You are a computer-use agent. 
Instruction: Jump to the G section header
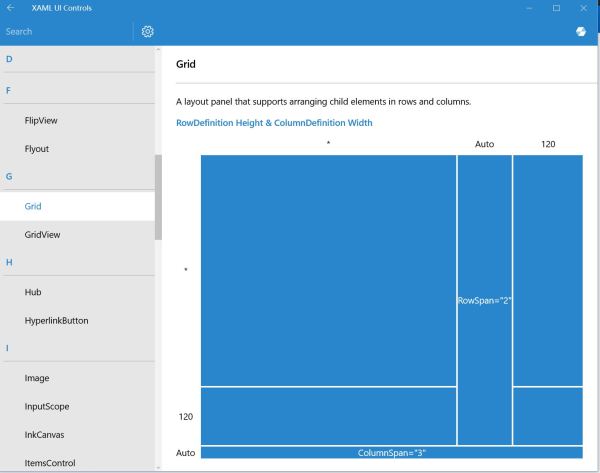click(x=9, y=176)
